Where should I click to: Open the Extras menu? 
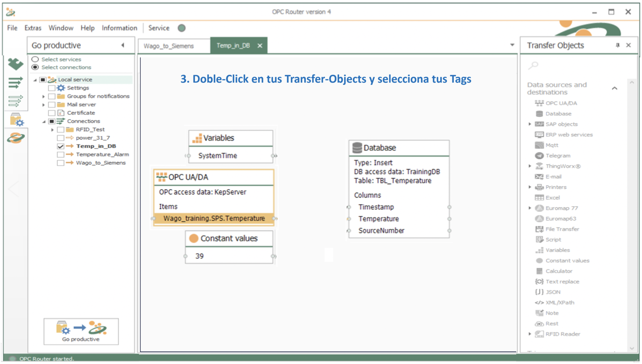(33, 28)
